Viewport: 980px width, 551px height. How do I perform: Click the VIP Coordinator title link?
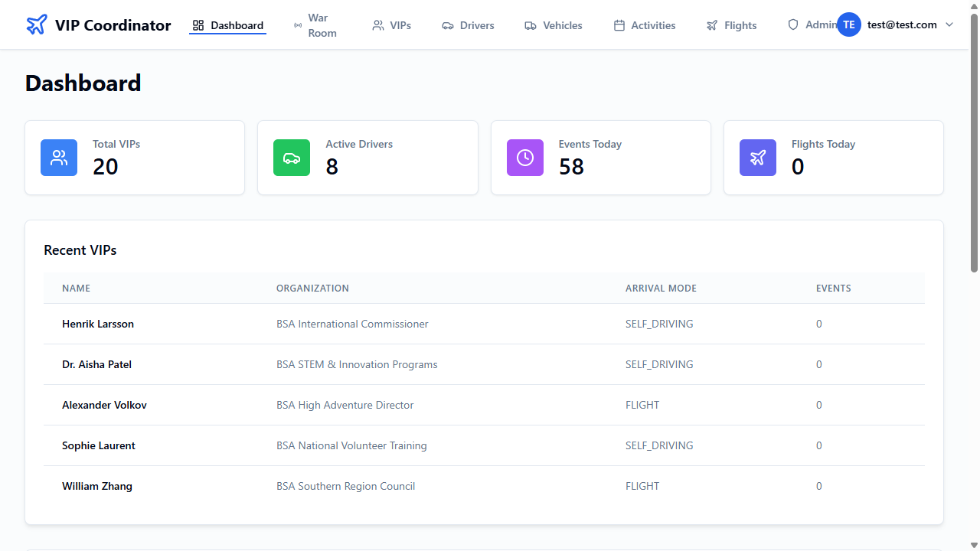point(113,25)
